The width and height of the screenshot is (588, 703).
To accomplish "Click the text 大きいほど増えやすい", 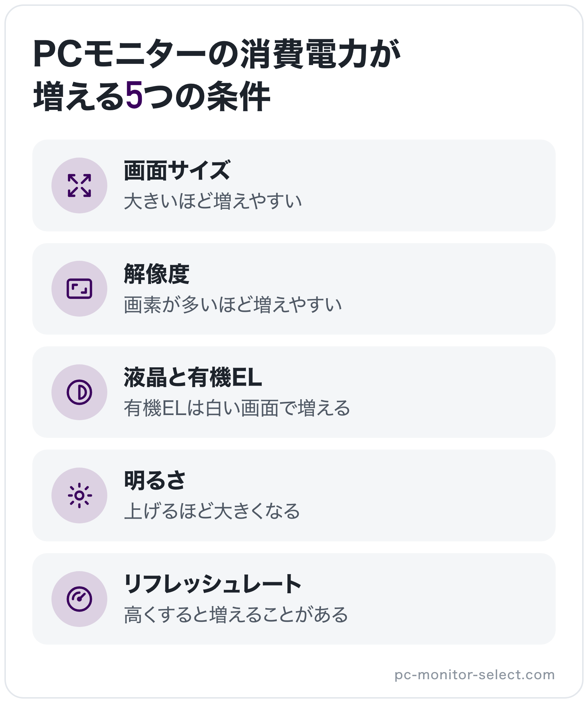I will (x=213, y=201).
